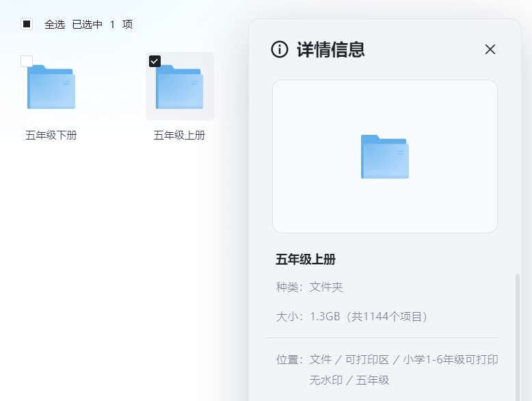The width and height of the screenshot is (532, 401).
Task: Click the info icon beside 详情信息
Action: tap(280, 49)
